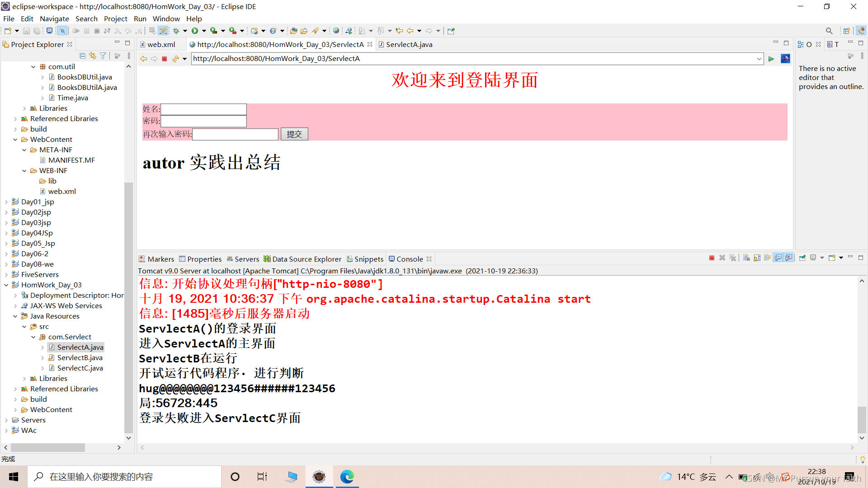This screenshot has width=868, height=488.
Task: Open the Navigate menu
Action: (x=54, y=19)
